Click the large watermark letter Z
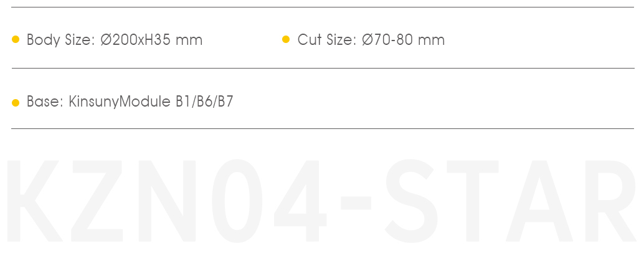 pos(97,201)
